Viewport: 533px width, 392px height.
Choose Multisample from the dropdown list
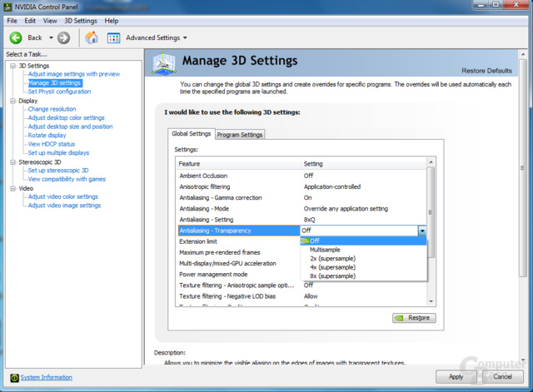325,250
